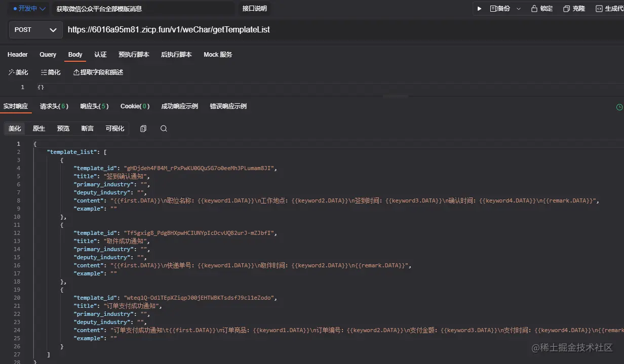Switch to the Header tab
Screen dimensions: 624x364
point(18,55)
